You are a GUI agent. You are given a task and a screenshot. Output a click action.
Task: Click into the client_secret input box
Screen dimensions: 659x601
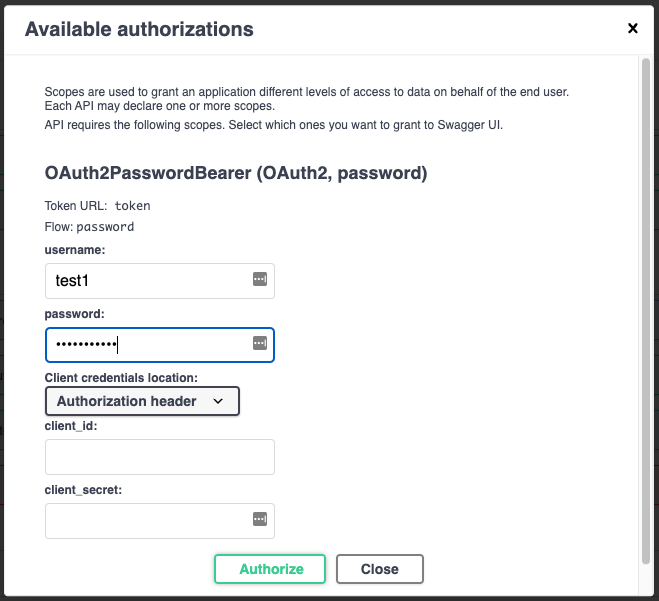(x=145, y=521)
